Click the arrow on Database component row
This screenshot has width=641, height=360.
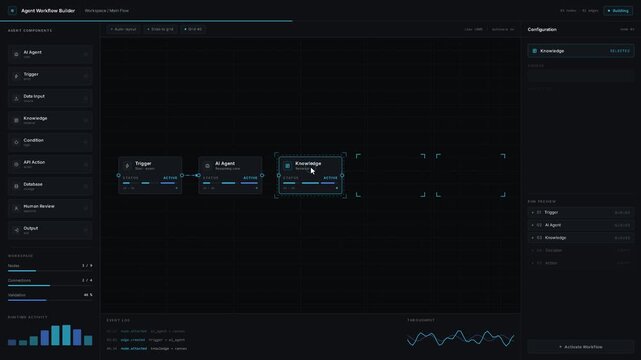point(86,186)
